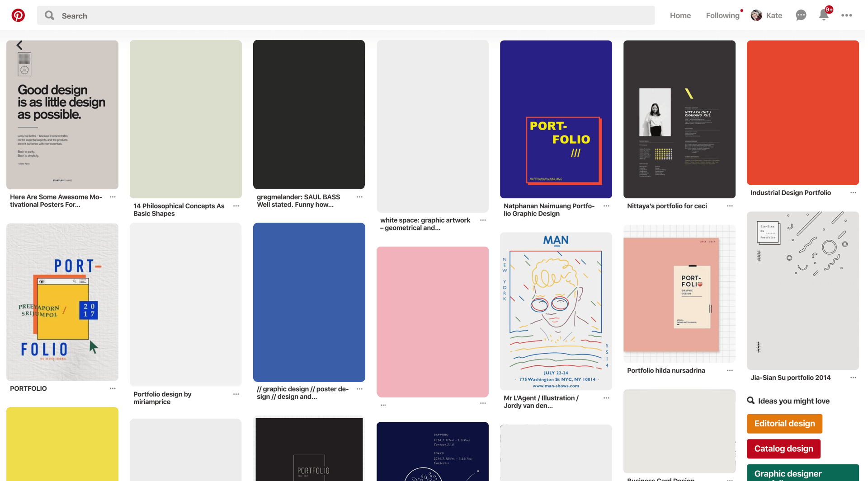Open options for Portfolio design by miriamprice
This screenshot has width=868, height=481.
[236, 394]
